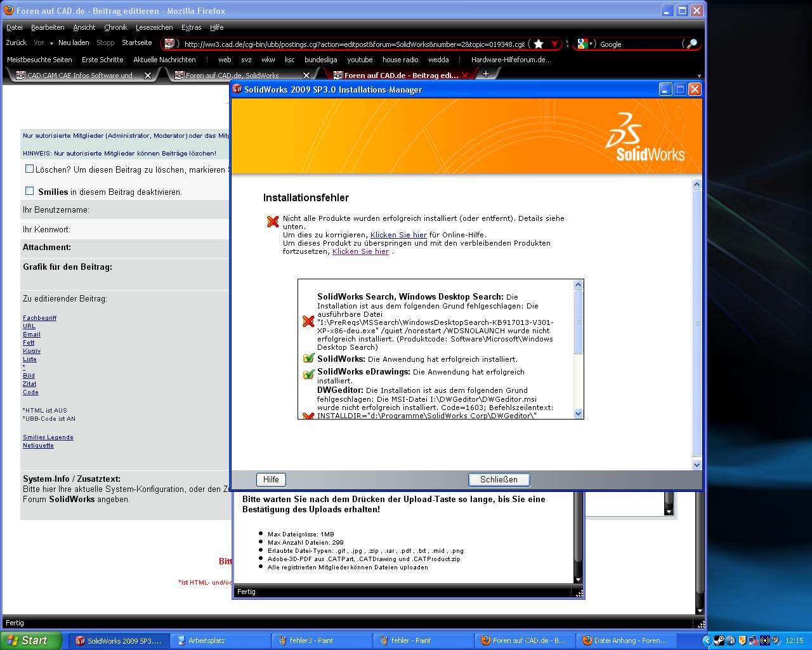Click the 'Fett' bold formatting link
The image size is (812, 650).
tap(29, 343)
